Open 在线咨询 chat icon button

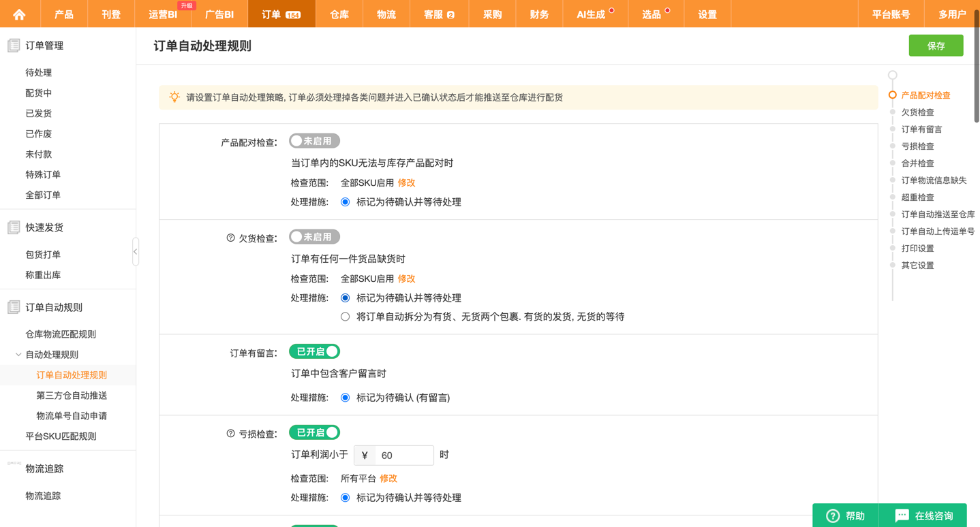point(902,516)
